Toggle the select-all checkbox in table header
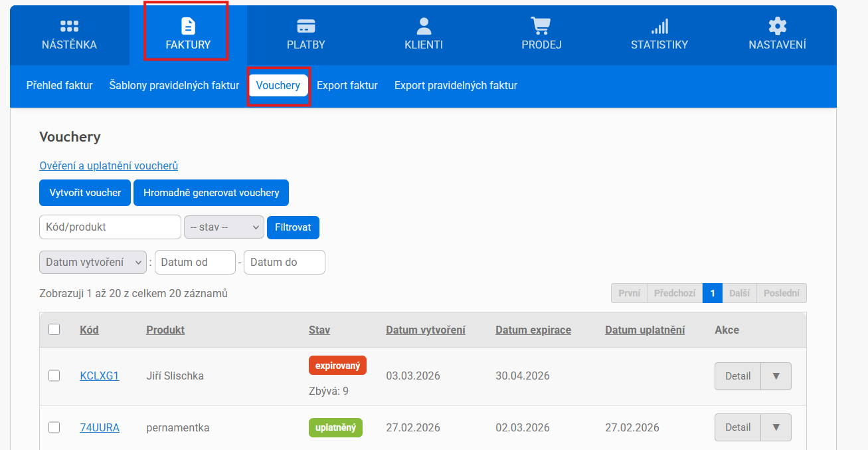868x450 pixels. coord(54,329)
